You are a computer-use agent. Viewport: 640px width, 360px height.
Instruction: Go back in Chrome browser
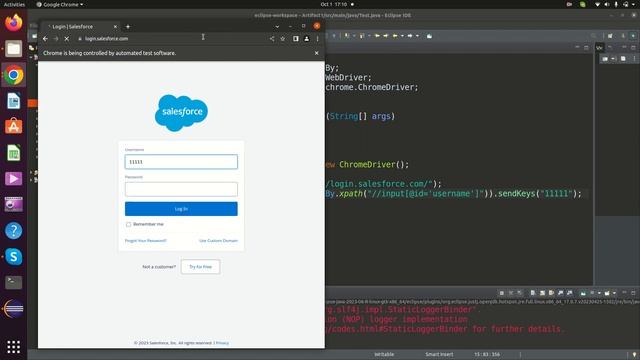(x=45, y=38)
